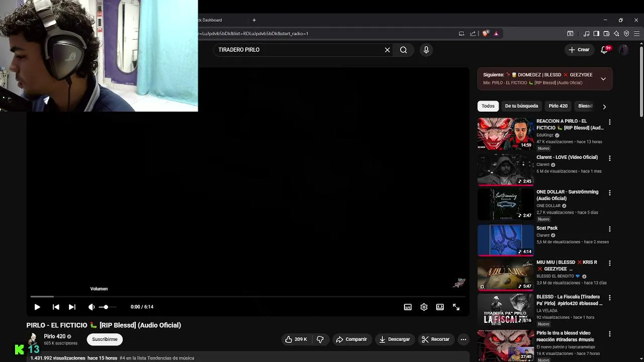Dislike the video

coord(320,339)
